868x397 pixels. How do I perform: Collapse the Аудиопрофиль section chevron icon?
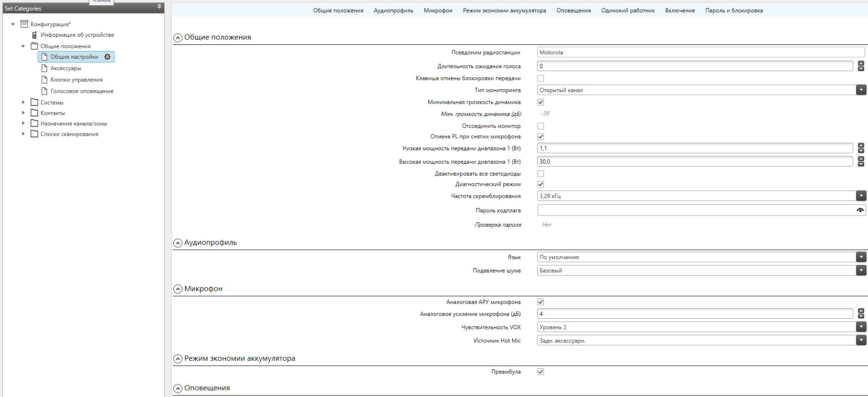point(178,243)
